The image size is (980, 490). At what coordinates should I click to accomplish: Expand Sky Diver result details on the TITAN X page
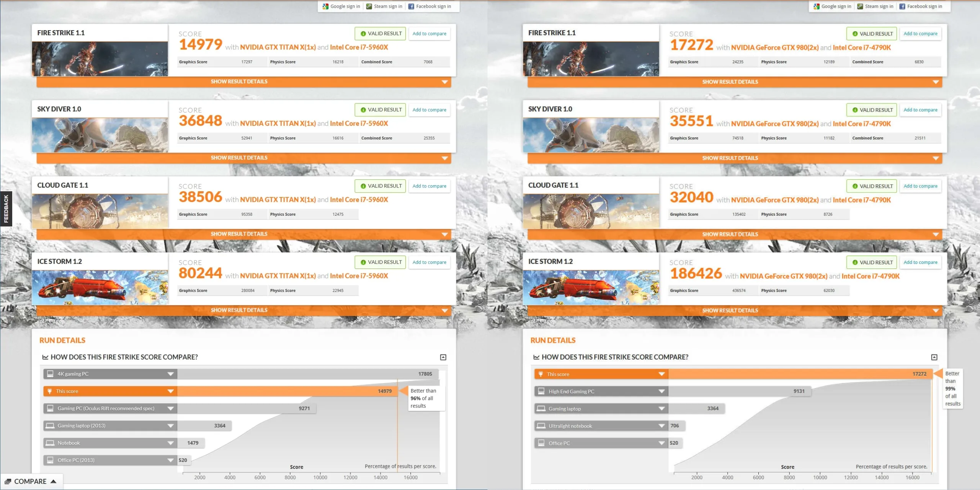point(244,158)
